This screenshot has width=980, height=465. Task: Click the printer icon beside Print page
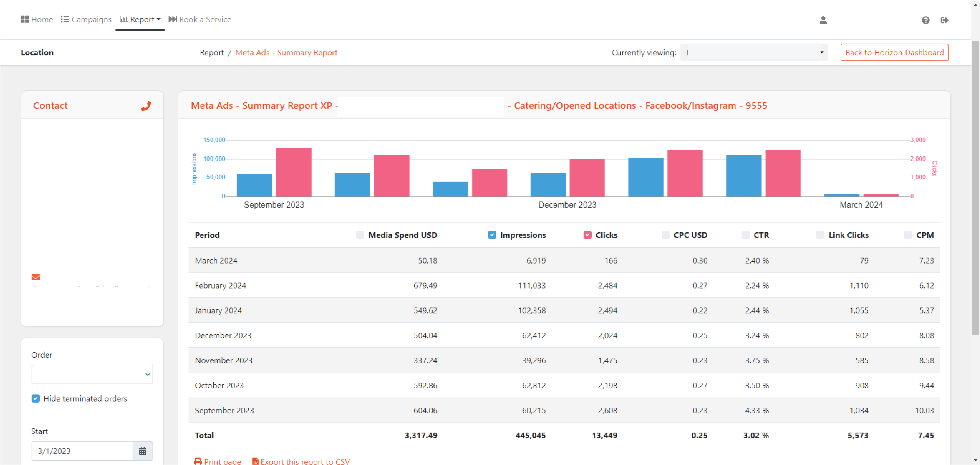coord(198,461)
